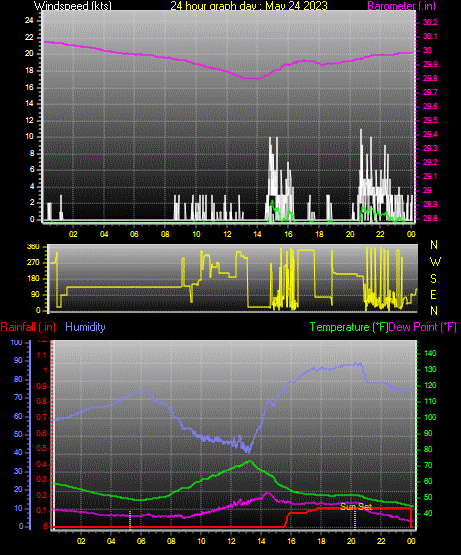Click the magenta "Dew Point (°F)" legend label
This screenshot has width=461, height=555.
(x=422, y=327)
